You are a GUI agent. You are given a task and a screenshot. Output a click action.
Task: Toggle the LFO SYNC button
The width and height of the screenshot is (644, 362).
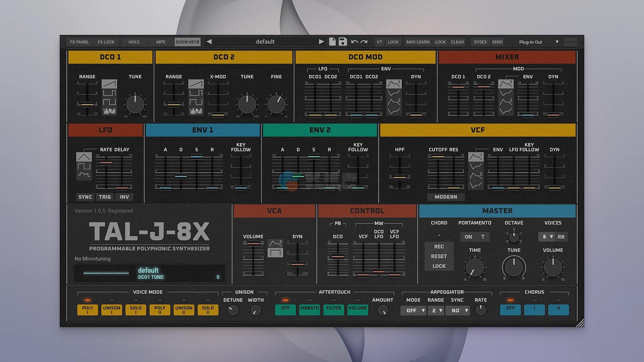point(85,197)
